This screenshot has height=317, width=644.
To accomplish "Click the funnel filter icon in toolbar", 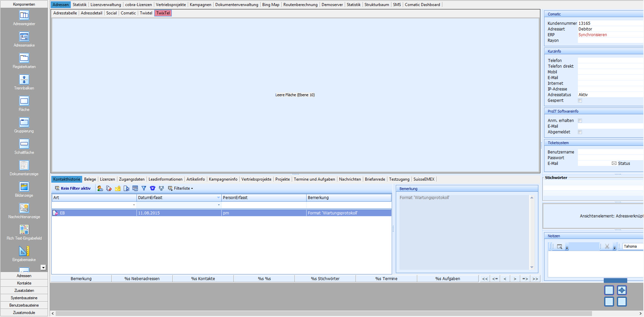I will (x=144, y=188).
